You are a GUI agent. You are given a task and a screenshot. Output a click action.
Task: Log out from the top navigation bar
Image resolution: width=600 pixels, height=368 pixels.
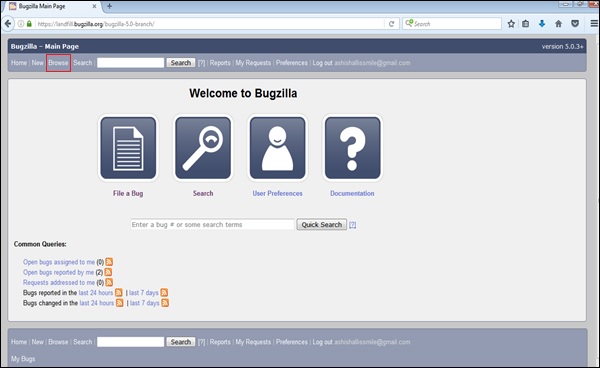(x=322, y=63)
